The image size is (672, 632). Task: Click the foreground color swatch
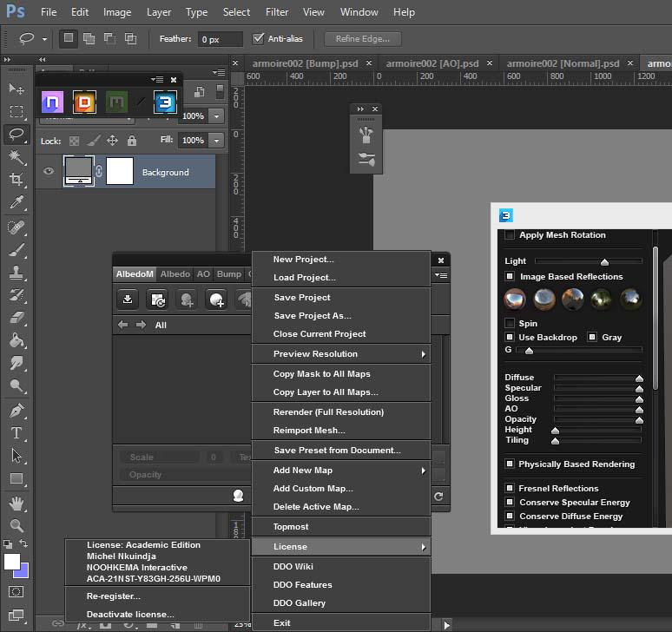[12, 562]
